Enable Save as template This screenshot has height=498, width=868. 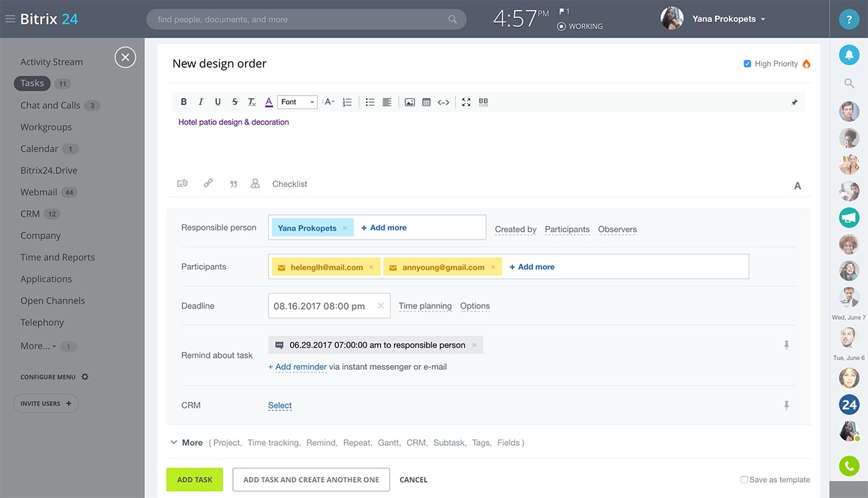[744, 479]
